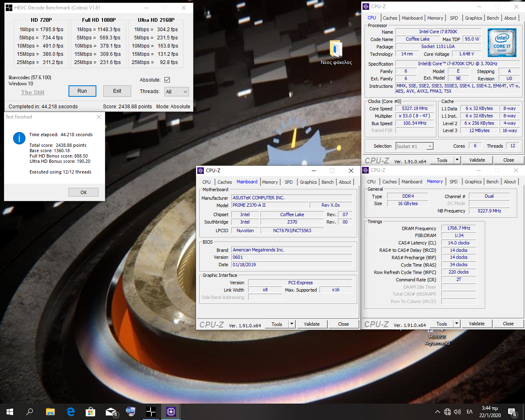Image resolution: width=525 pixels, height=420 pixels.
Task: Click CPU-Z CPU window title icon
Action: pyautogui.click(x=366, y=7)
